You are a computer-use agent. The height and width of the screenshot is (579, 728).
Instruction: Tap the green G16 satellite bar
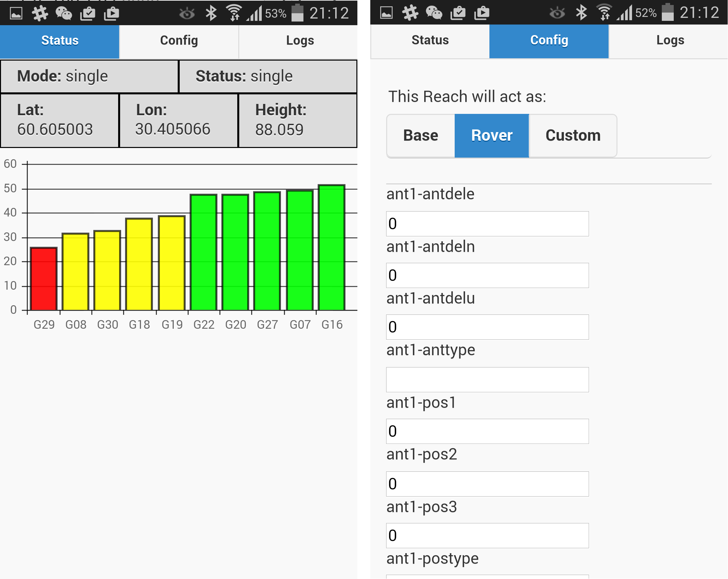click(332, 247)
